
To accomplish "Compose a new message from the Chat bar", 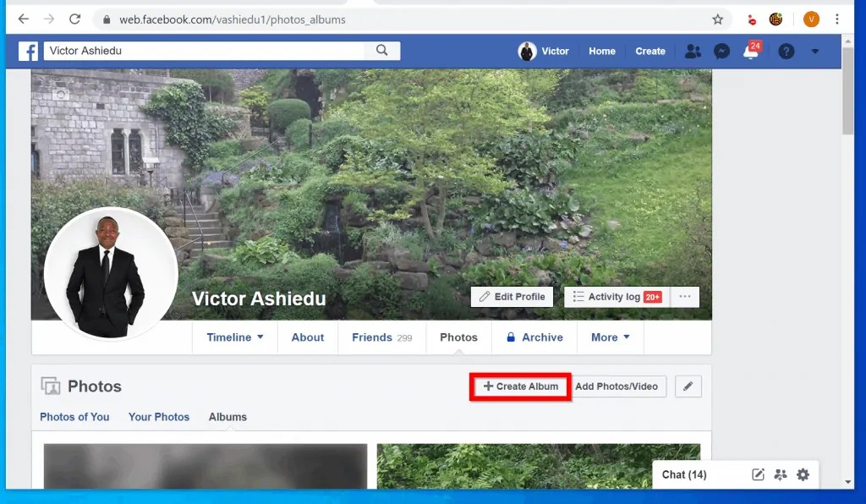I will [757, 474].
